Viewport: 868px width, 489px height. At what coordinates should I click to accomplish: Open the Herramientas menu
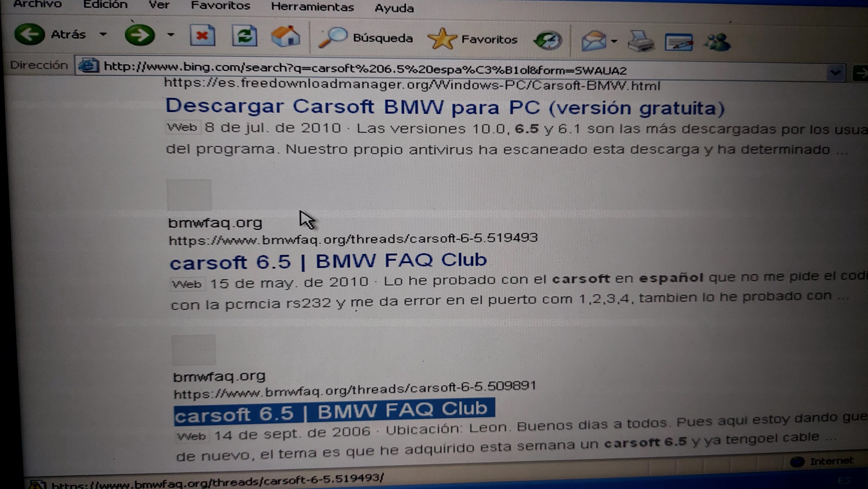tap(312, 7)
